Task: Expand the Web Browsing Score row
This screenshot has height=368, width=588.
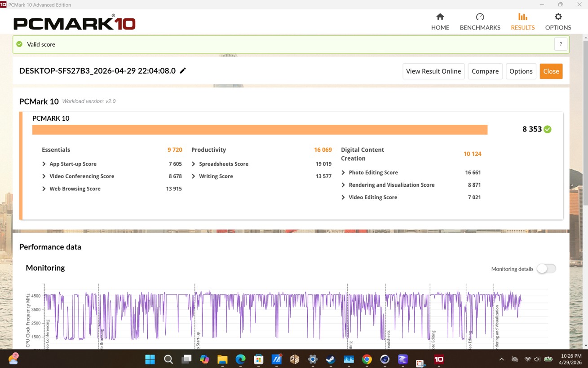Action: (x=112, y=188)
